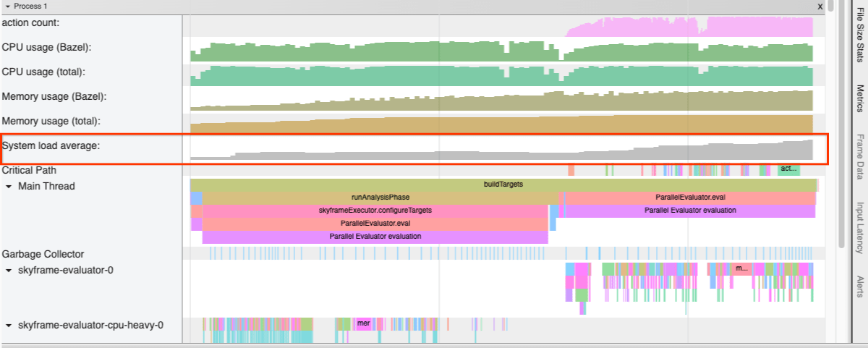Switch to the Metrics side tab
868x348 pixels.
[x=860, y=98]
